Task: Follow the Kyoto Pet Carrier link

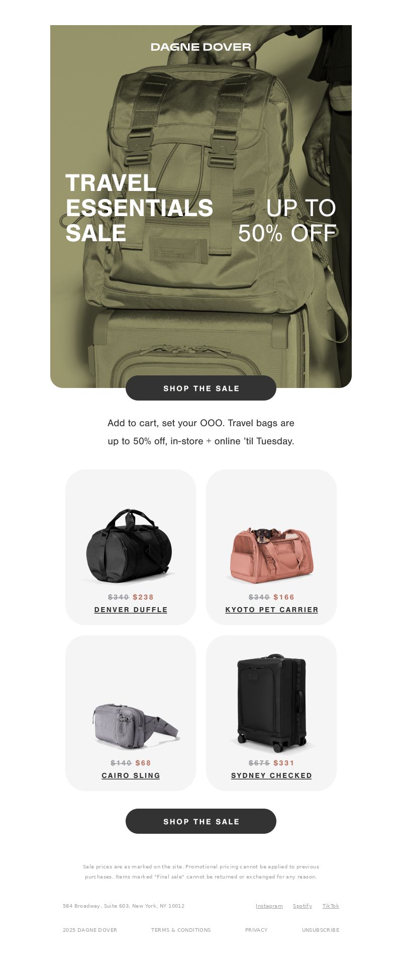Action: tap(271, 610)
